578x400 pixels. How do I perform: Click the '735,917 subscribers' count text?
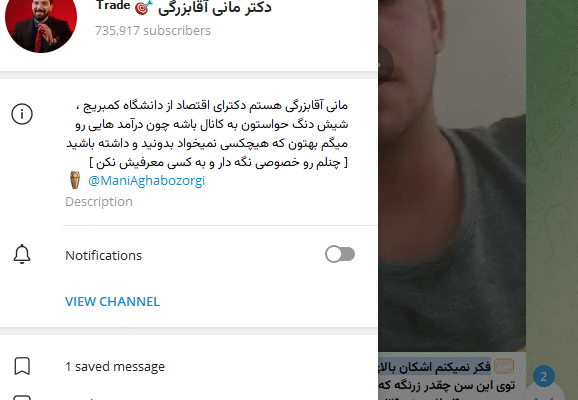coord(153,31)
